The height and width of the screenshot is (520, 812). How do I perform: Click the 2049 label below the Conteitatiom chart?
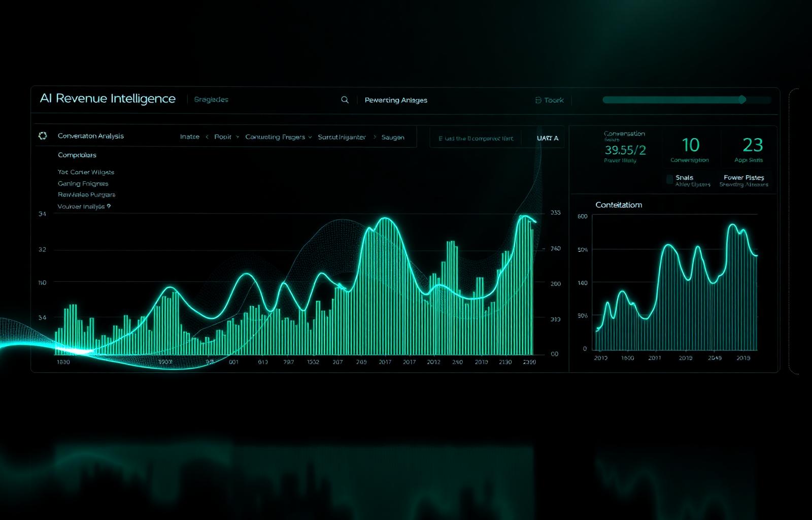pyautogui.click(x=715, y=358)
